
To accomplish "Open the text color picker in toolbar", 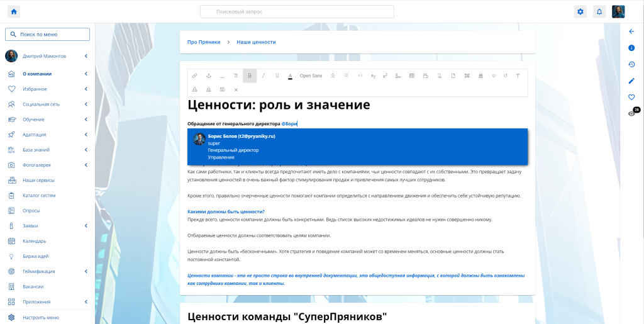I will point(290,75).
